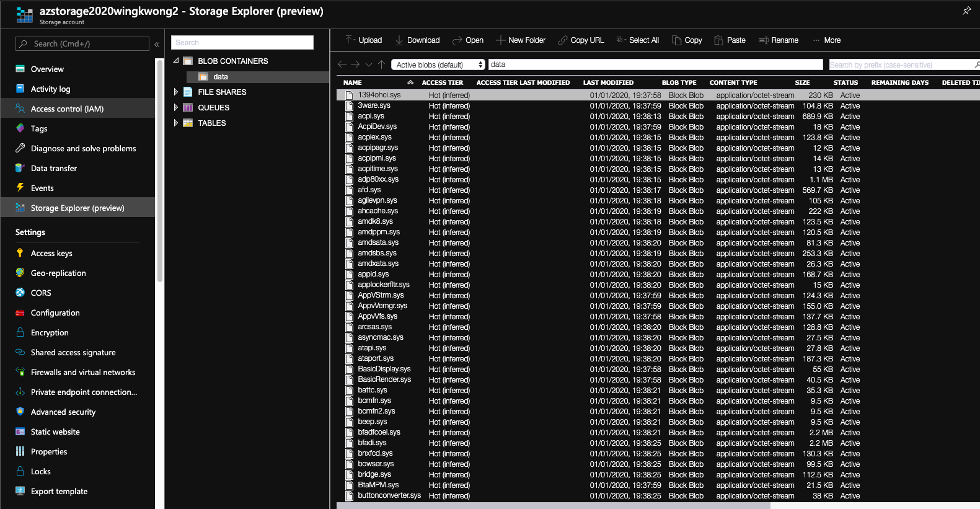Sort by the BLOB TYPE column header
The image size is (980, 509).
[x=679, y=82]
